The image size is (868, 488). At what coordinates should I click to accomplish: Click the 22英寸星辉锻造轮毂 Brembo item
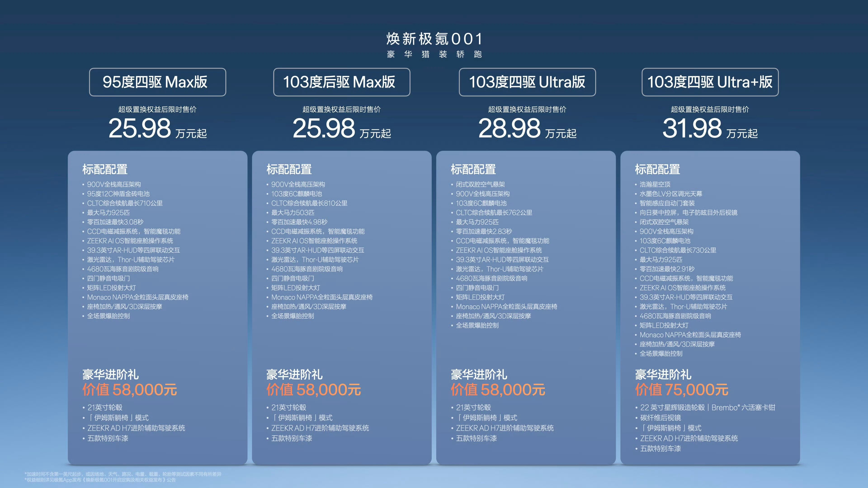pos(707,408)
